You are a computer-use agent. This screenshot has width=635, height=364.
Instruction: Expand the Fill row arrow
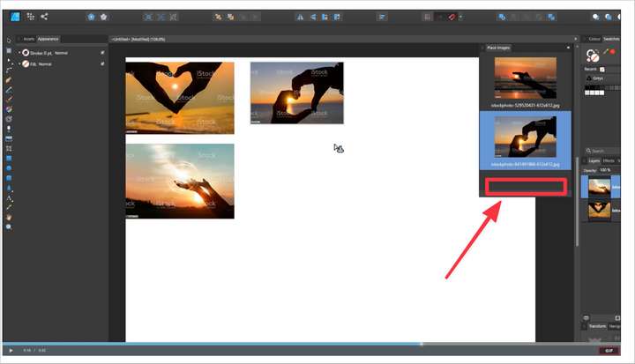19,63
